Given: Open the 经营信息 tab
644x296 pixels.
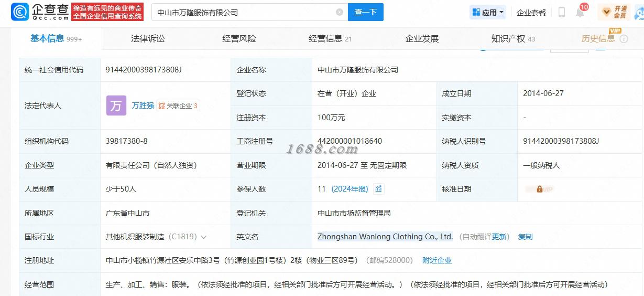Looking at the screenshot, I should coord(330,38).
